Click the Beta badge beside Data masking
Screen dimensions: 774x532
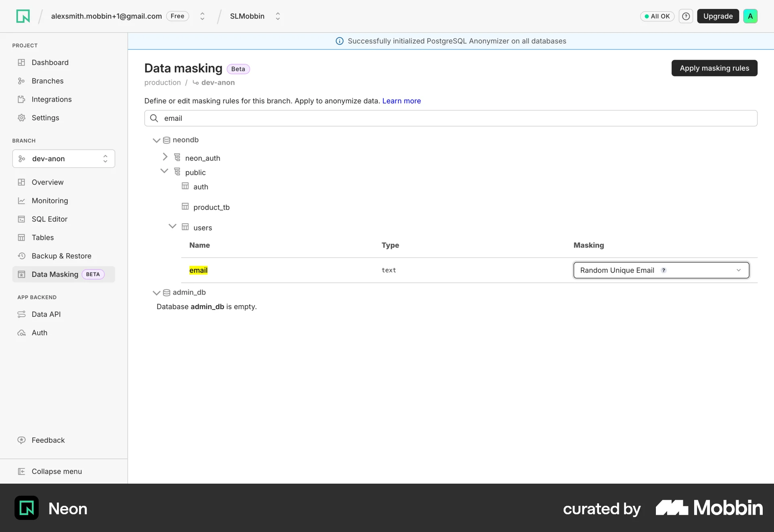(238, 69)
